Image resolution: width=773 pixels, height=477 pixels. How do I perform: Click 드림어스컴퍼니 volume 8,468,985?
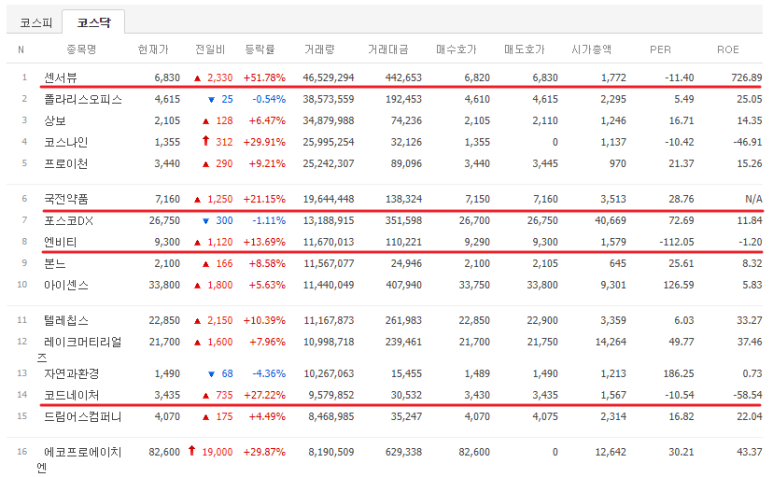331,416
